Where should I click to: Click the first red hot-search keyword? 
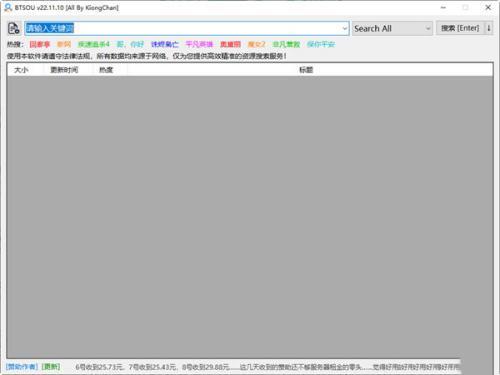point(40,44)
